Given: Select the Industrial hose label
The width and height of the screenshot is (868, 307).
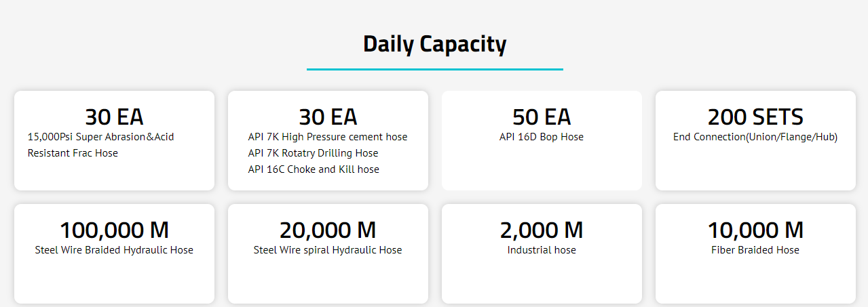Looking at the screenshot, I should click(x=542, y=250).
